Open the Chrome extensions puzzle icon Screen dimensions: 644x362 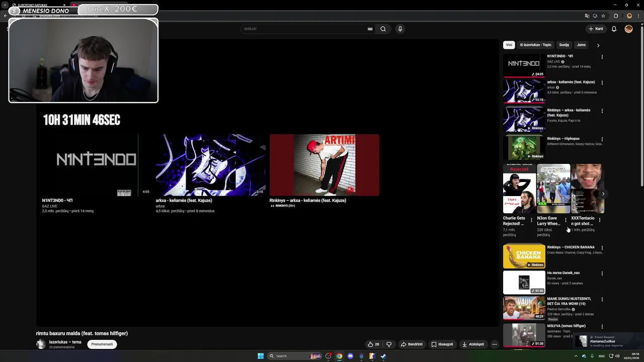616,16
